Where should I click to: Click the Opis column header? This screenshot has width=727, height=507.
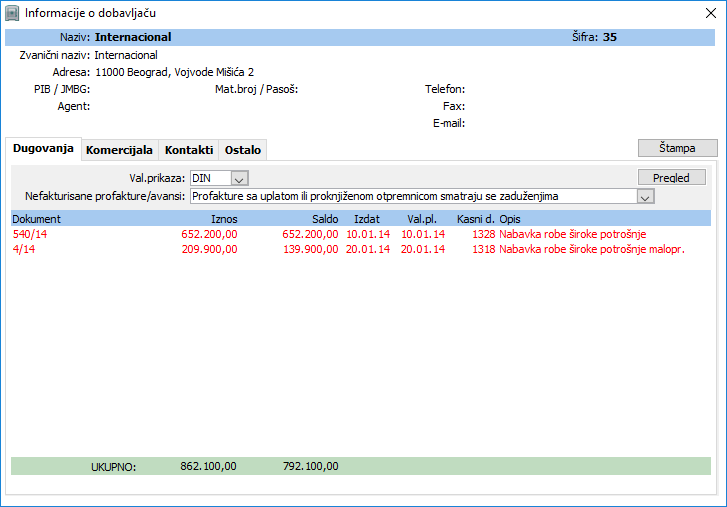pos(510,219)
